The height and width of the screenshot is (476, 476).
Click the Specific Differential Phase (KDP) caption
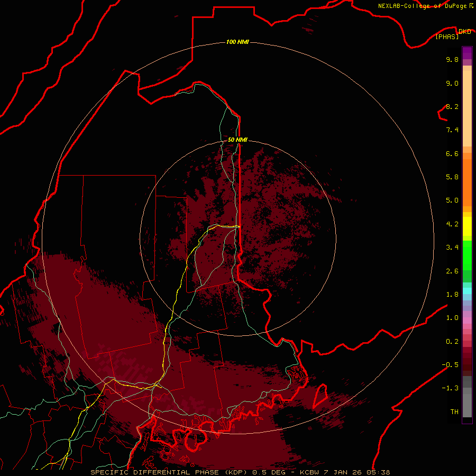168,472
